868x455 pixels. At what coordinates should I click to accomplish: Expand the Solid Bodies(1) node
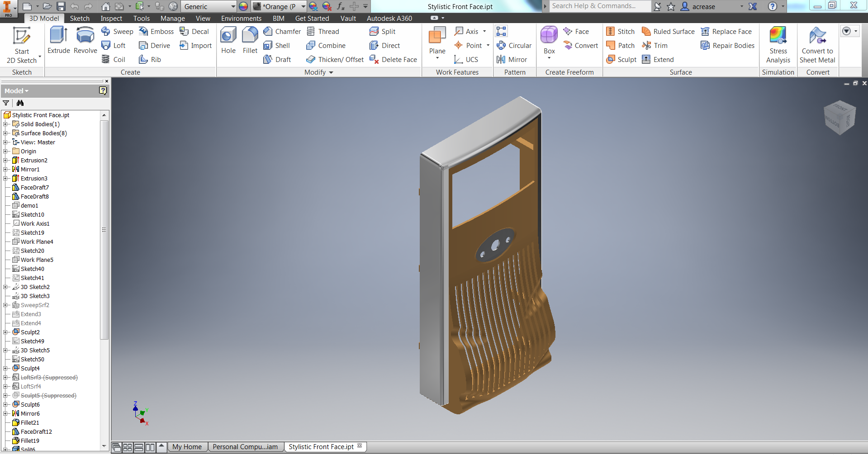[5, 124]
